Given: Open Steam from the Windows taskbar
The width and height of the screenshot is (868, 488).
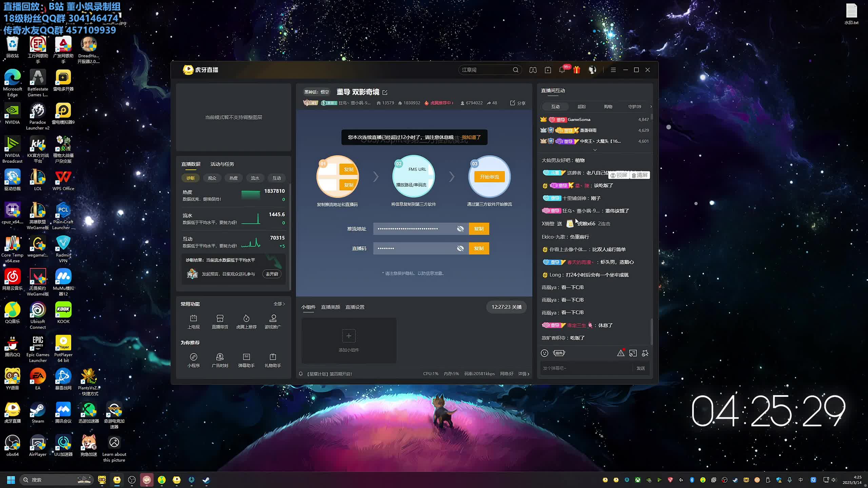Looking at the screenshot, I should coord(206,480).
